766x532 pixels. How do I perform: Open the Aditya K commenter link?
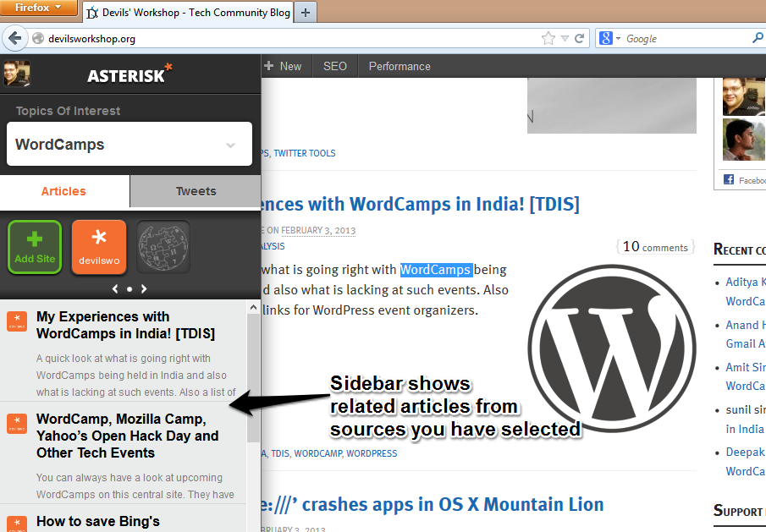tap(746, 282)
